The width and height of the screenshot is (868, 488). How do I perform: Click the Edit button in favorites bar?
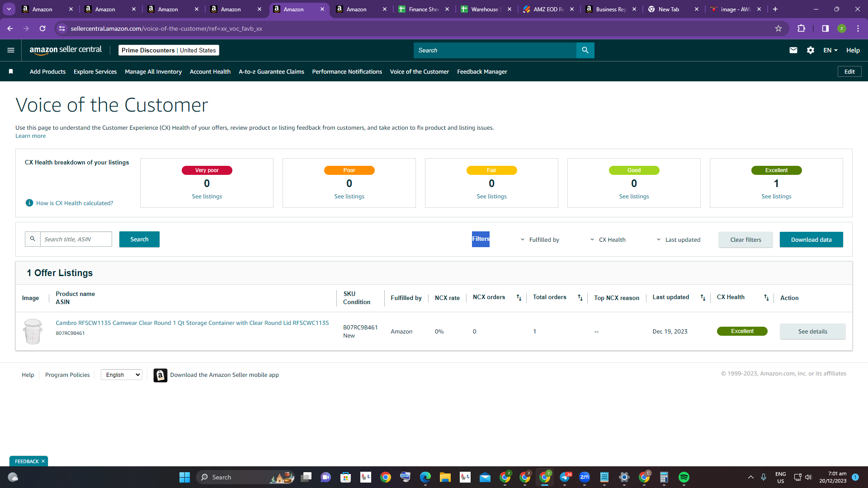point(849,72)
